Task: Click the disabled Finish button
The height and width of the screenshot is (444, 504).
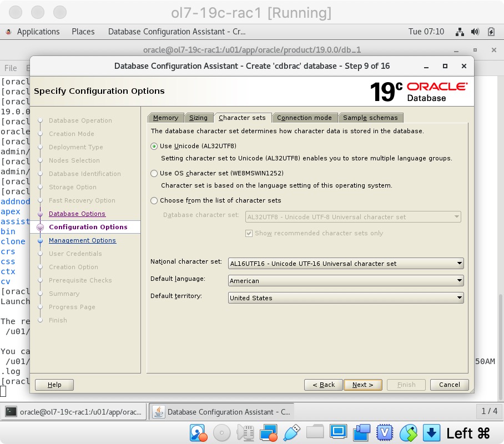Action: tap(406, 385)
